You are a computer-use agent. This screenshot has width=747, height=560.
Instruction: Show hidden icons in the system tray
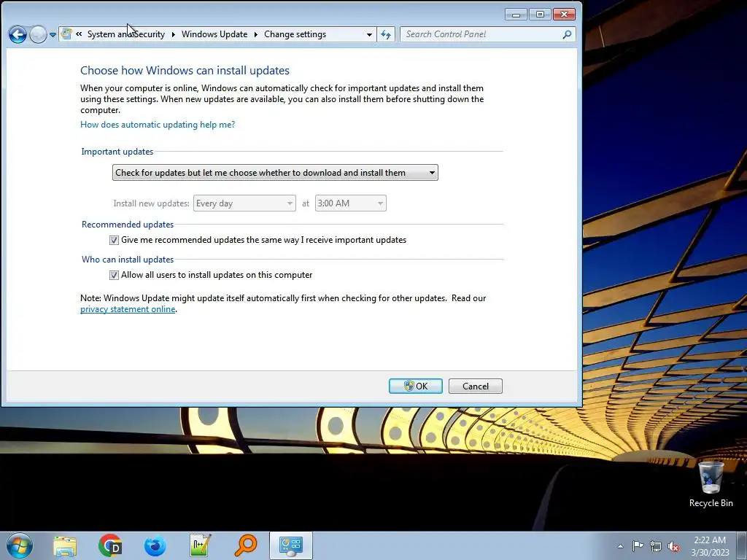point(620,546)
